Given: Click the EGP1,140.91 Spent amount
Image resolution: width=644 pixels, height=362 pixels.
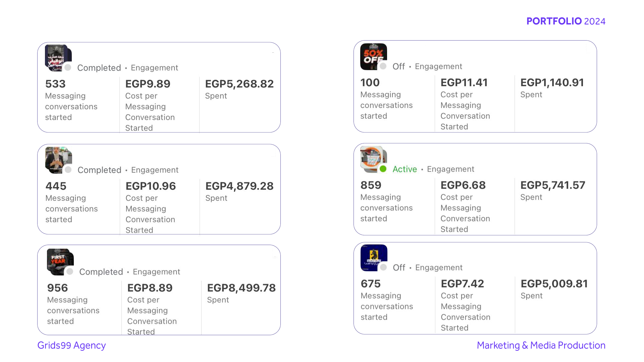Looking at the screenshot, I should (552, 82).
